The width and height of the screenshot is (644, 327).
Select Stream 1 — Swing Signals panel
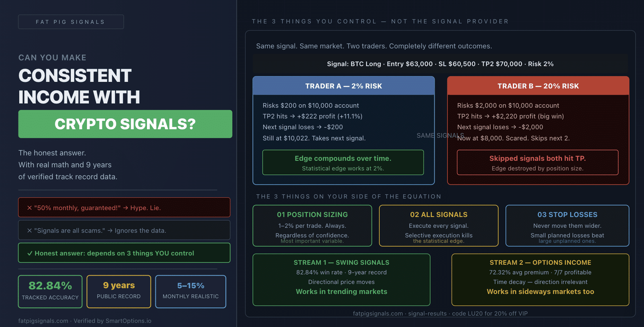coord(341,279)
